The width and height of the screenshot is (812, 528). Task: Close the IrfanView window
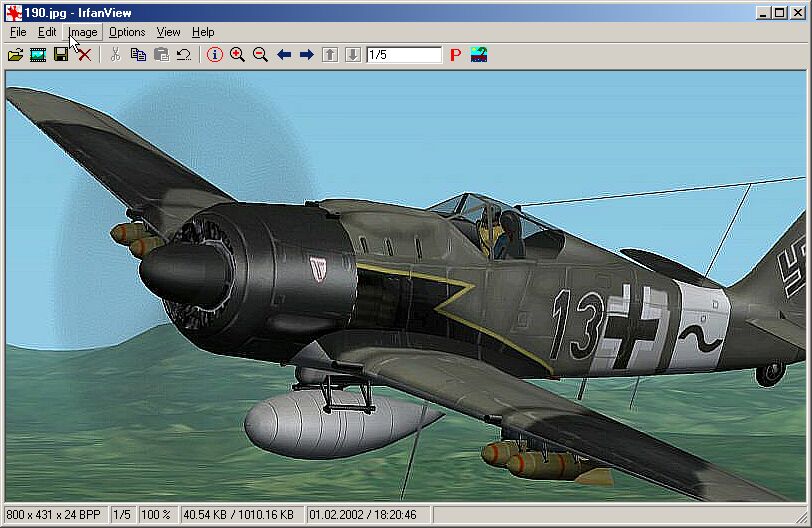coord(798,12)
